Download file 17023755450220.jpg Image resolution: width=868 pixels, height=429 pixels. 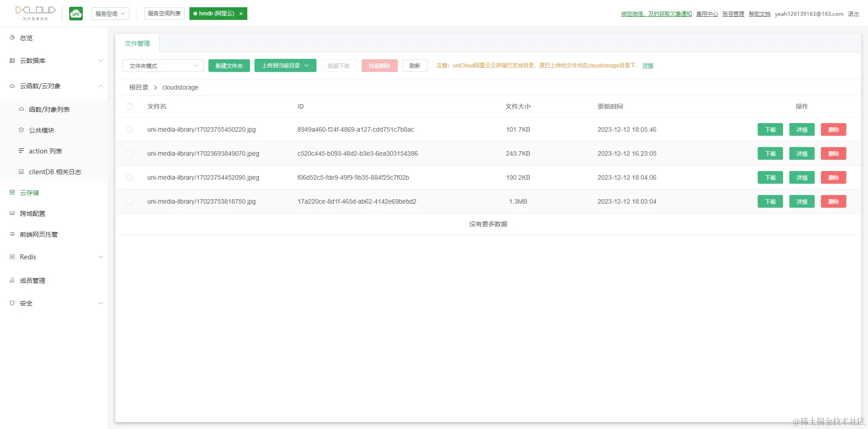coord(770,129)
